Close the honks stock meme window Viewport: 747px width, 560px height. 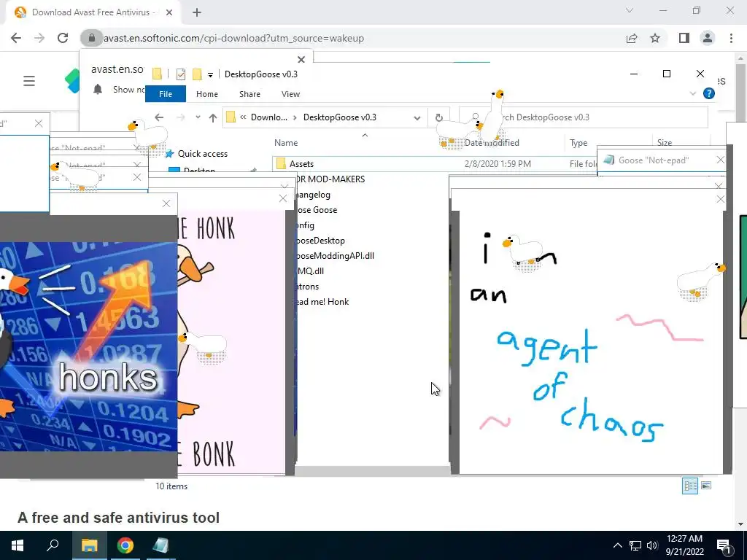[166, 204]
